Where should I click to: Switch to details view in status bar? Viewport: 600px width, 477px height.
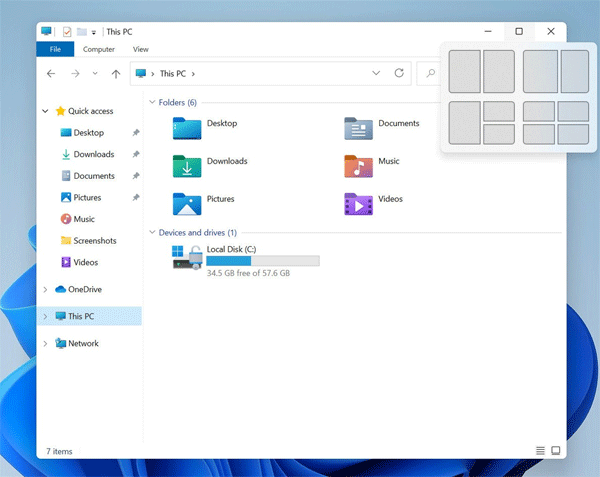[x=540, y=451]
